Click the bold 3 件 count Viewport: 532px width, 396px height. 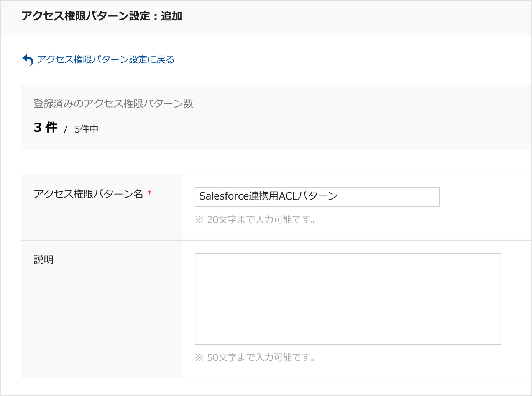click(x=46, y=128)
